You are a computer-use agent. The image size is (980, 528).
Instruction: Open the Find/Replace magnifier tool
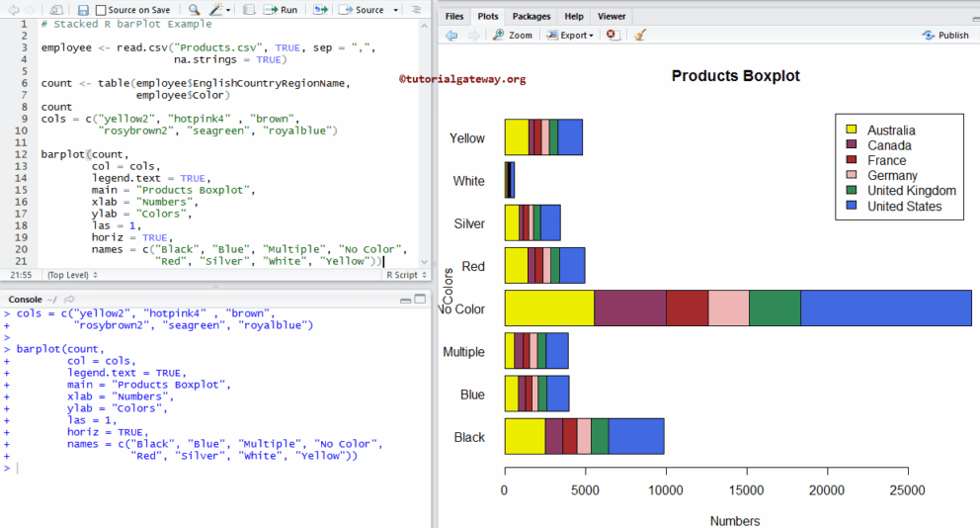point(194,10)
